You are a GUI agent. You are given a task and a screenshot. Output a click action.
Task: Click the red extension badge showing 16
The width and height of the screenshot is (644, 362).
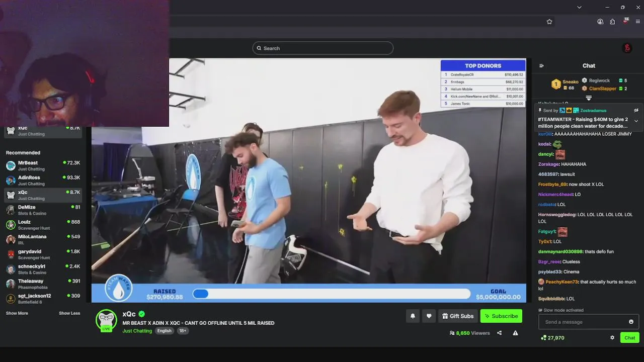(625, 21)
